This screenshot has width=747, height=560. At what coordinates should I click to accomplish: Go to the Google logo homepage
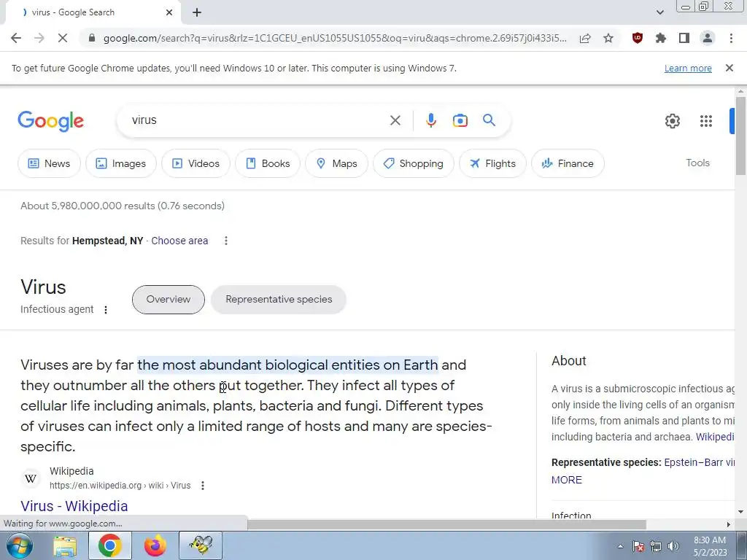point(50,121)
